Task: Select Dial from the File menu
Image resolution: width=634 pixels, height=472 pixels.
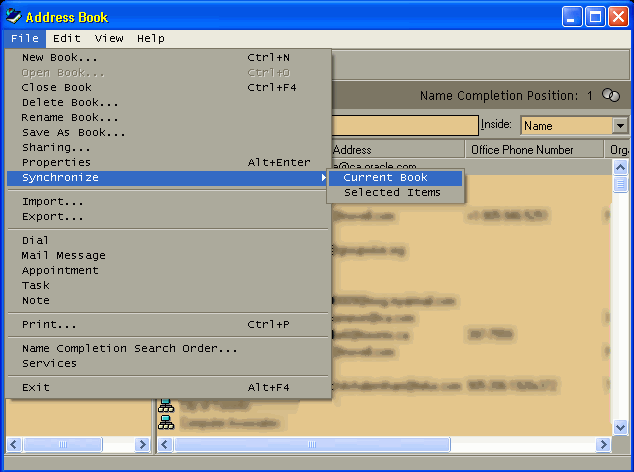Action: coord(168,241)
